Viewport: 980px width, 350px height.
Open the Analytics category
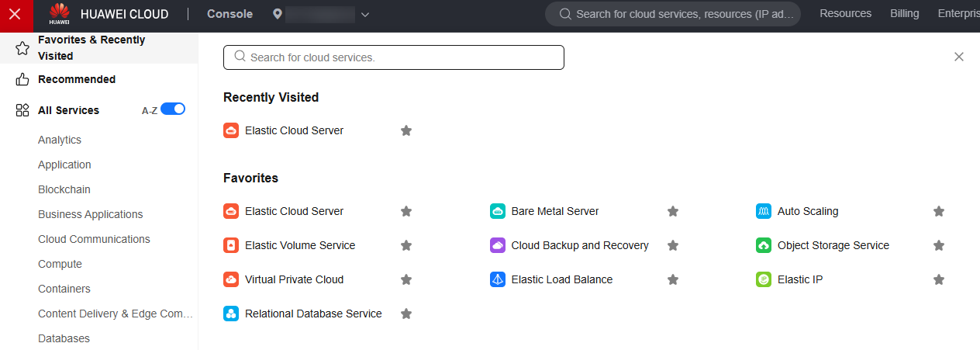click(x=60, y=140)
